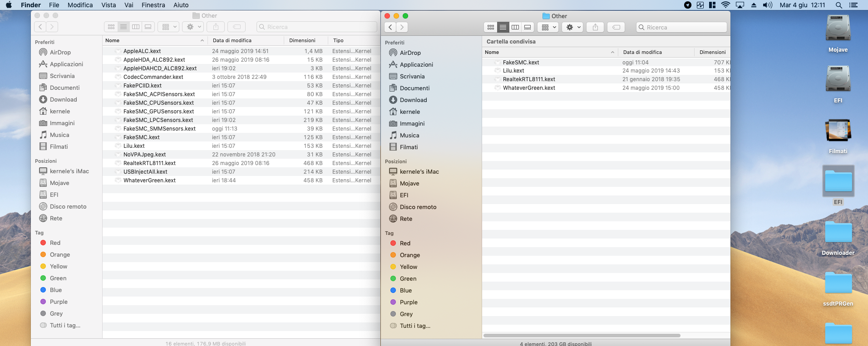This screenshot has width=868, height=346.
Task: Switch right window to gallery view
Action: click(x=528, y=27)
